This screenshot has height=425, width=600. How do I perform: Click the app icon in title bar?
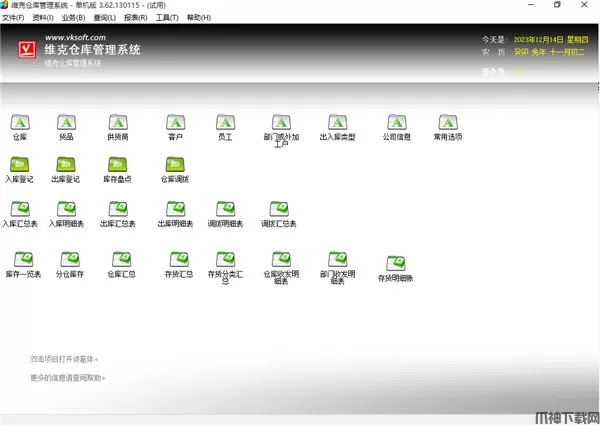click(4, 5)
